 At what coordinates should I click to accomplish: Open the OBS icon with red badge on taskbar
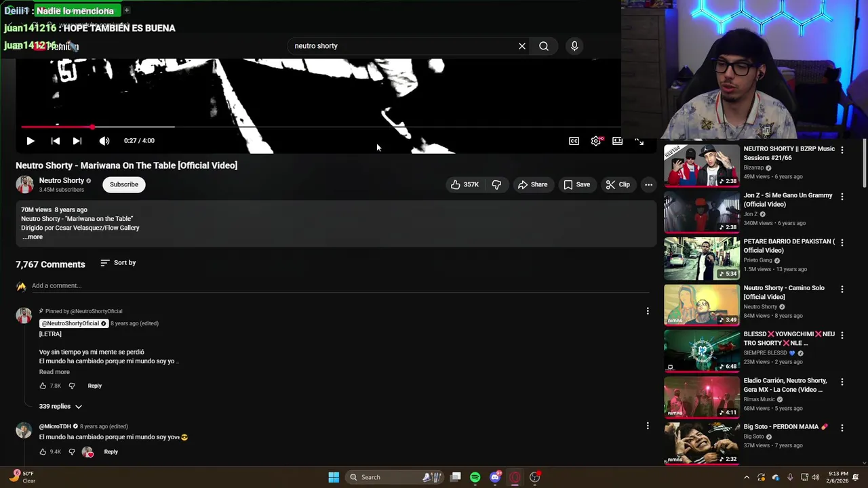point(535,477)
